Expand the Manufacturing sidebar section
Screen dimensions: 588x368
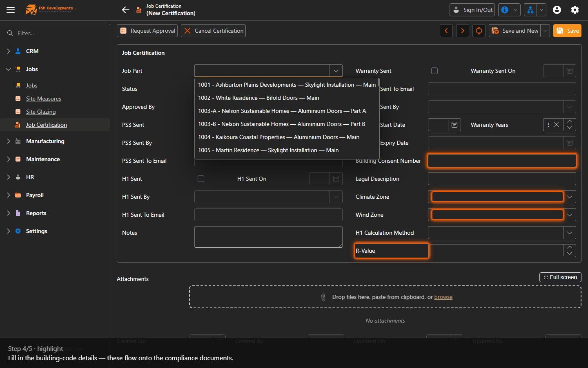(x=9, y=141)
